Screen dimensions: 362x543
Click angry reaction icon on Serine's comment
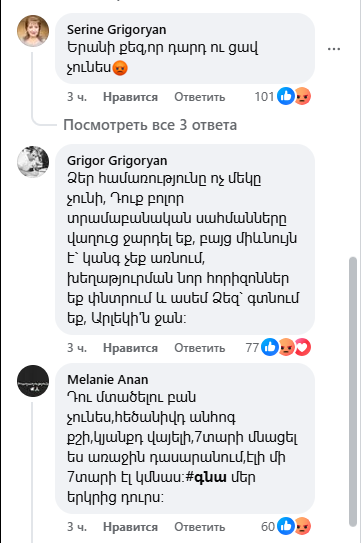[x=303, y=96]
